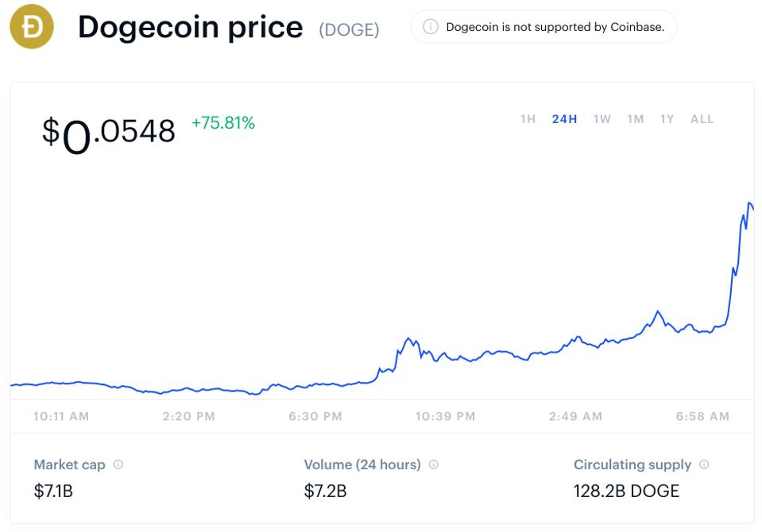Switch to the 1W chart view

(x=600, y=118)
